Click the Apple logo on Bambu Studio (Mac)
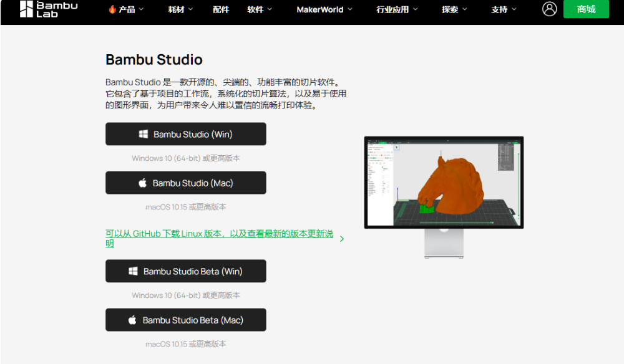Image resolution: width=624 pixels, height=364 pixels. pyautogui.click(x=142, y=183)
